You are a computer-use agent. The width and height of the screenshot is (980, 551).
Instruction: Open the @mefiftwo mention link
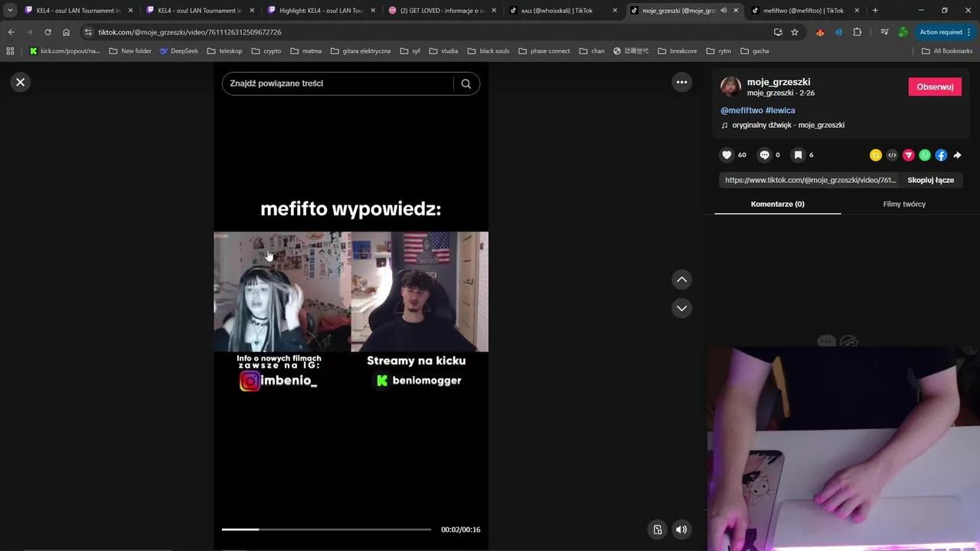[741, 110]
